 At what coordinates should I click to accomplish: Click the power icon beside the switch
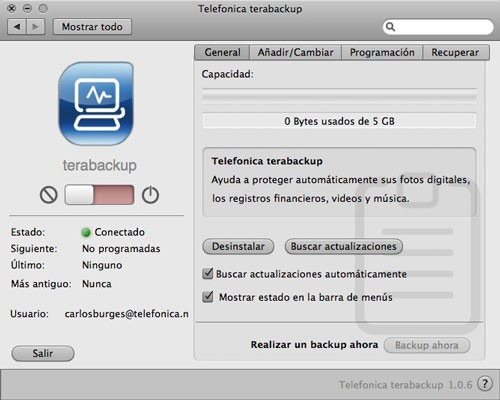click(x=150, y=195)
